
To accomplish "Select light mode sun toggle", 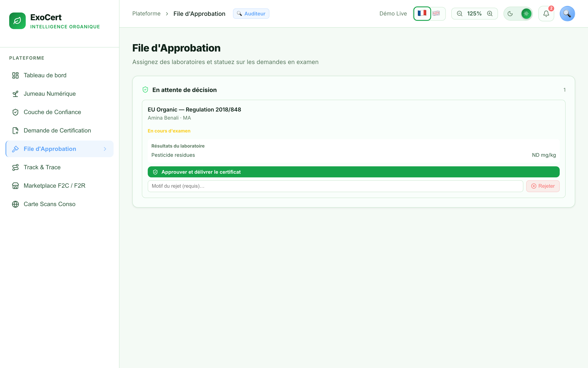I will point(526,14).
